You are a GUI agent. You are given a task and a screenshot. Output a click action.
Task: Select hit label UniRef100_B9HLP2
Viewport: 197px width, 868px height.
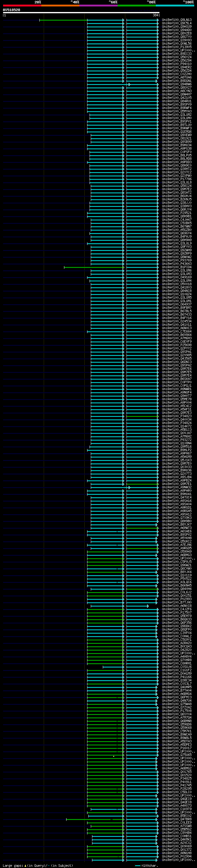tap(176, 450)
